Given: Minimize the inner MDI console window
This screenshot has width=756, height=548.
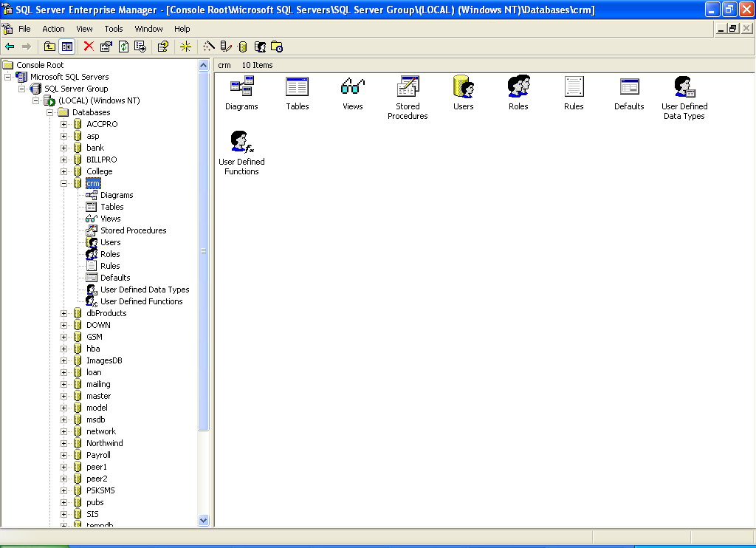Looking at the screenshot, I should coord(721,29).
